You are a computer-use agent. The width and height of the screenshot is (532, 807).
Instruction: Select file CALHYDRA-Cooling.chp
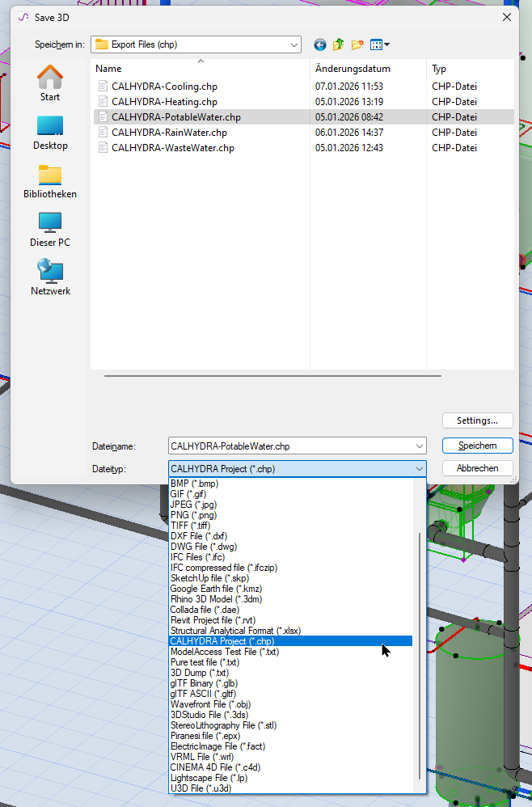point(164,87)
